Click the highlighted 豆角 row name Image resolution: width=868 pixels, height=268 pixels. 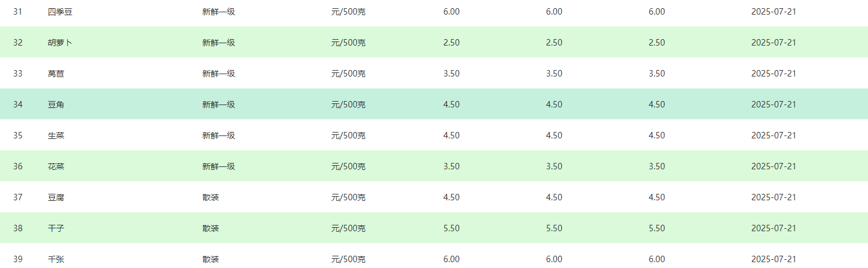point(56,105)
